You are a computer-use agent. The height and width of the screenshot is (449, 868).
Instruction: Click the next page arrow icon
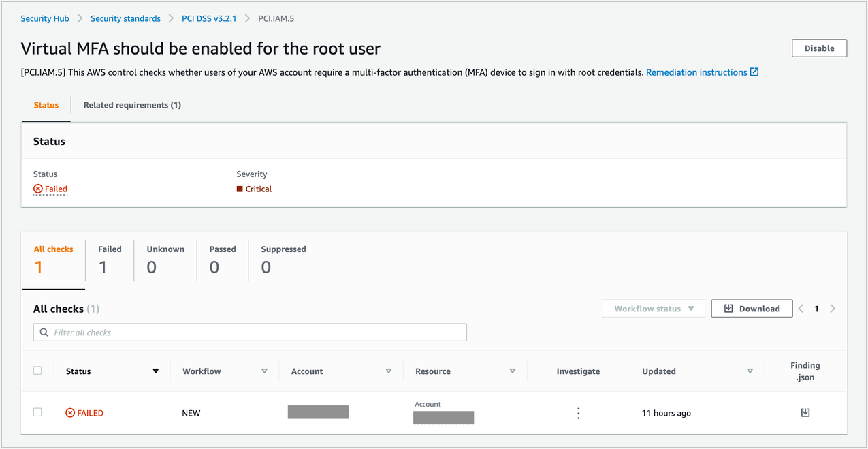[832, 308]
